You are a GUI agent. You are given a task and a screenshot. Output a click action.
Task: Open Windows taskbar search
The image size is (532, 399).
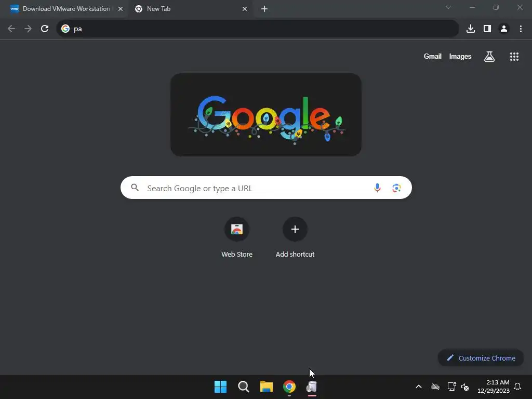pyautogui.click(x=244, y=387)
